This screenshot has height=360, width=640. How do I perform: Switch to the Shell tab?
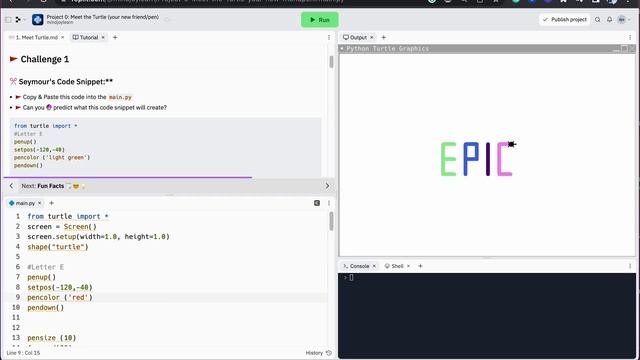tap(397, 266)
